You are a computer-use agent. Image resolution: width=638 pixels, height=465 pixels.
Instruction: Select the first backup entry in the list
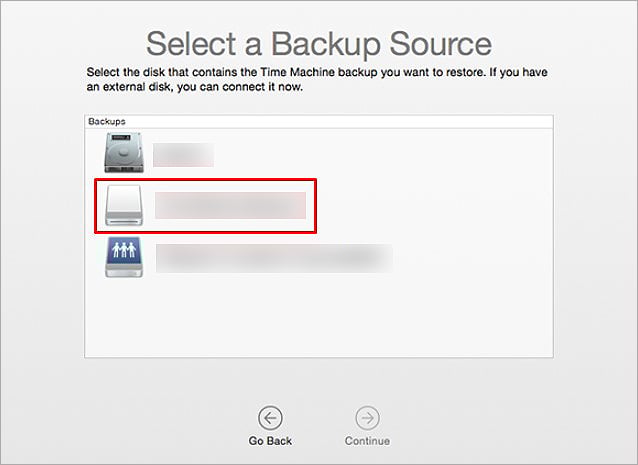click(x=319, y=153)
